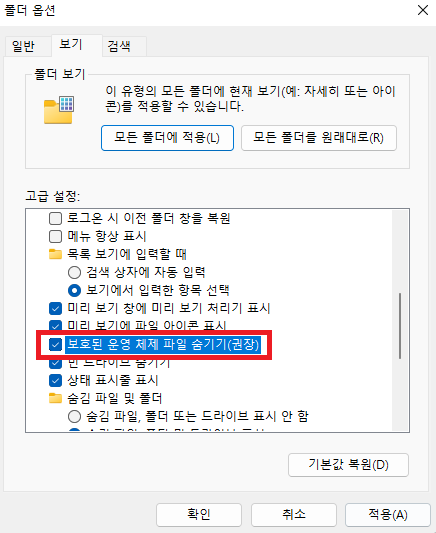This screenshot has width=436, height=533.
Task: Click the folder icon beside 숨김 파일 및 폴더
Action: pos(55,398)
